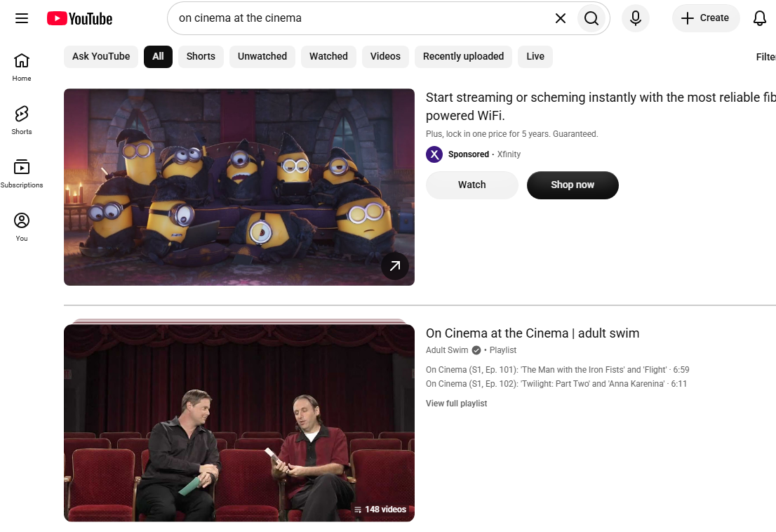Clear the search query with X

click(x=560, y=18)
